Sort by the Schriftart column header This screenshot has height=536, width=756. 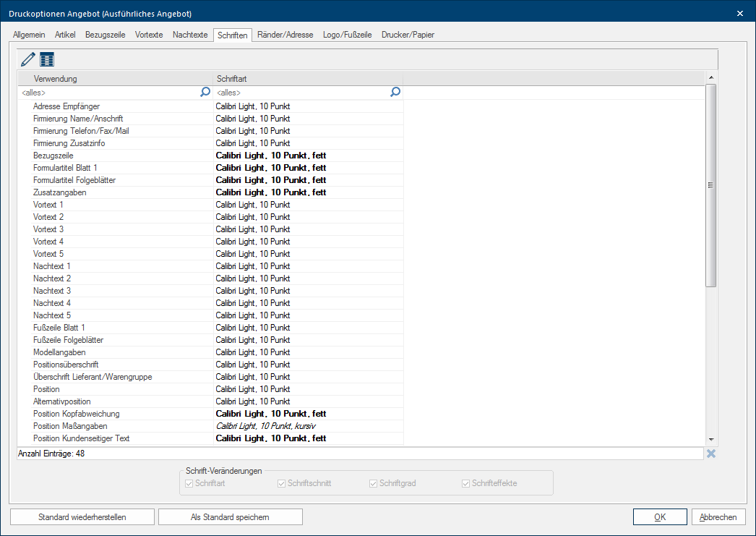coord(308,79)
